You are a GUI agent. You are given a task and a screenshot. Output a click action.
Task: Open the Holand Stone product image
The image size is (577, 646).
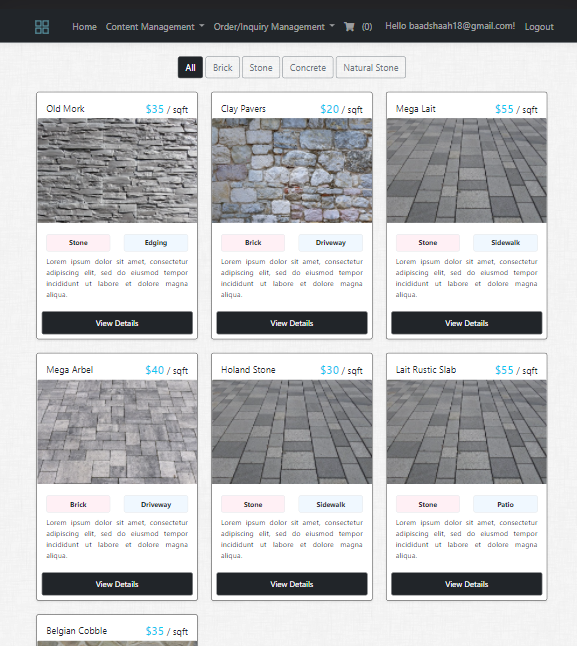point(292,432)
